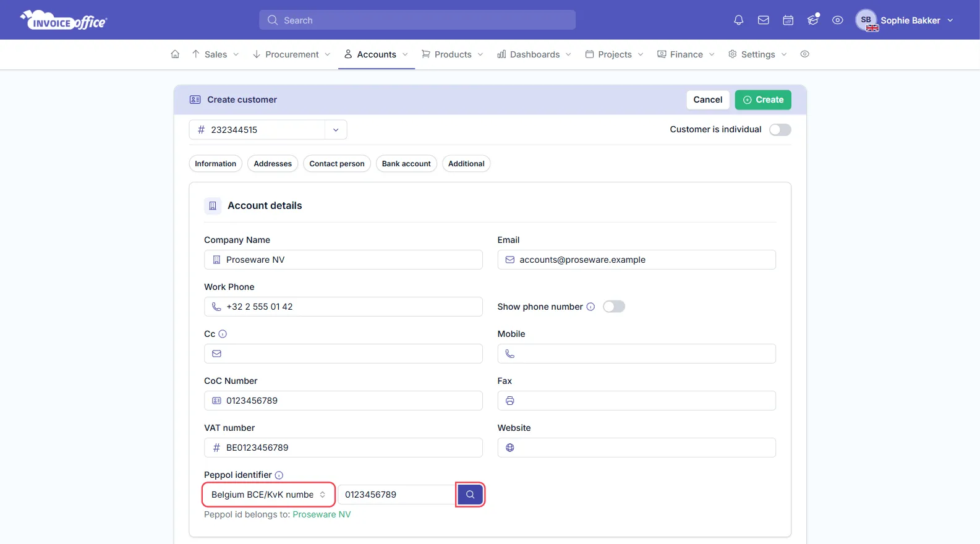980x544 pixels.
Task: Open the Accounts menu
Action: 377,54
